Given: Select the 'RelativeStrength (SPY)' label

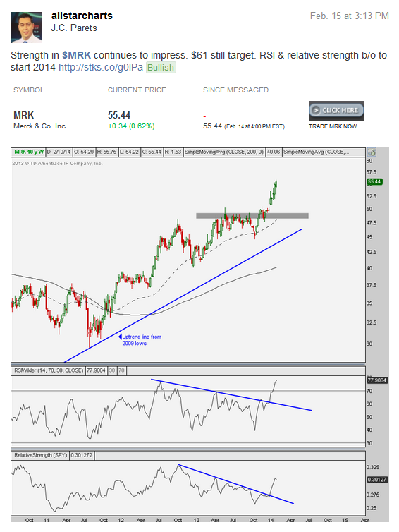Looking at the screenshot, I should (40, 455).
